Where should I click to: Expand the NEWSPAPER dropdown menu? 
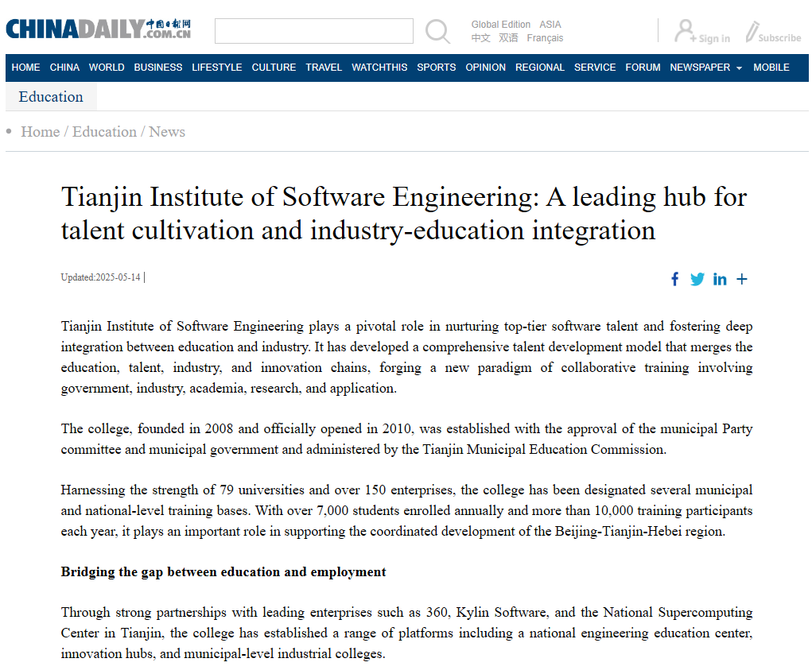pyautogui.click(x=705, y=68)
